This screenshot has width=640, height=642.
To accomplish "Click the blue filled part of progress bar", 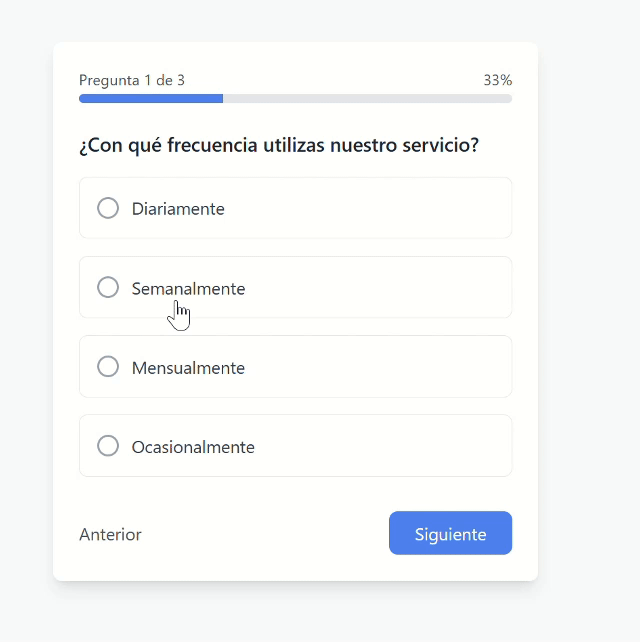I will 150,99.
